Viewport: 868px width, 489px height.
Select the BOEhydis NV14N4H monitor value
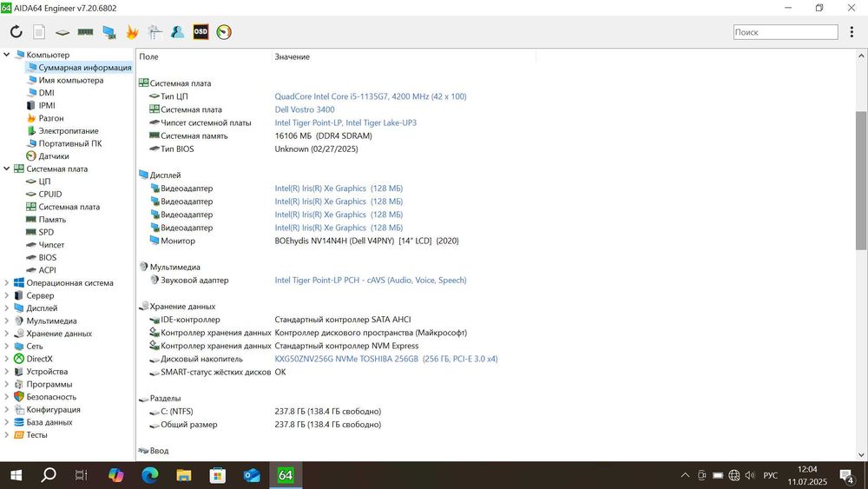click(x=366, y=241)
